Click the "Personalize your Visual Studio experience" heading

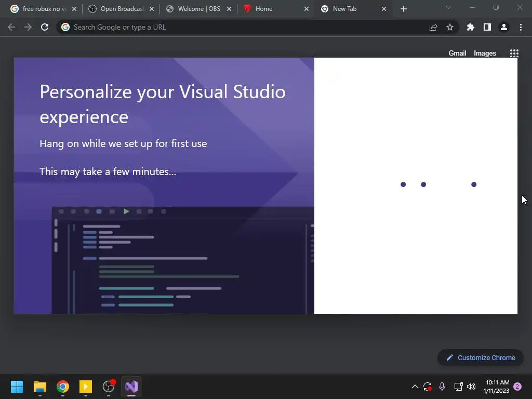[163, 104]
